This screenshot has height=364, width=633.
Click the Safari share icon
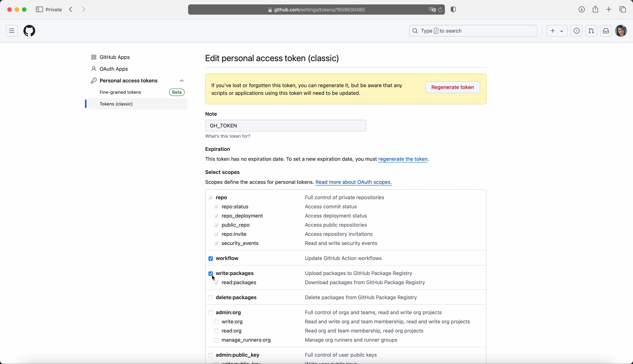pos(595,10)
